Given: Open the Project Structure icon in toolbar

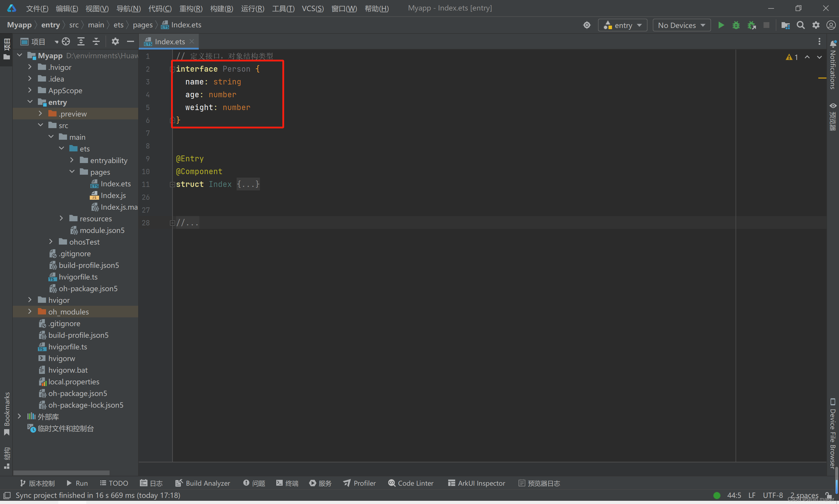Looking at the screenshot, I should [785, 25].
